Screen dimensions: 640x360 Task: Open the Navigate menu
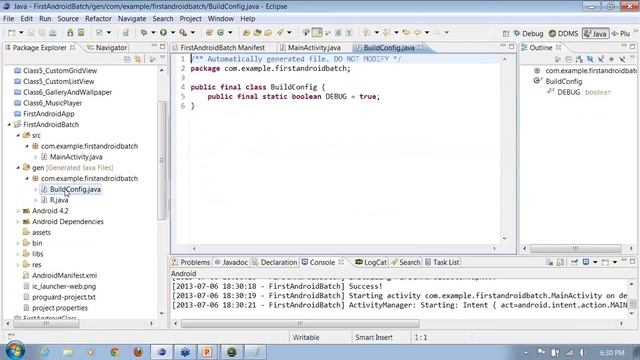(x=132, y=19)
